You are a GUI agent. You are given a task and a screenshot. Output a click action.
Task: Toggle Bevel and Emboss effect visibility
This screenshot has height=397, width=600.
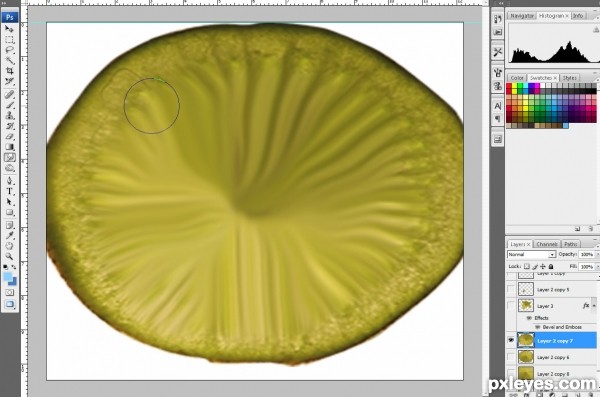coord(537,327)
